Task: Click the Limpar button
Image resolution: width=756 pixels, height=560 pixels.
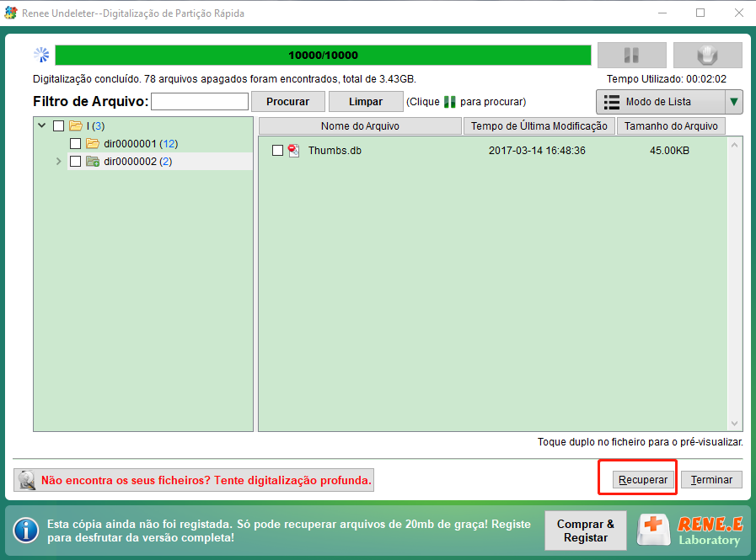Action: coord(366,102)
